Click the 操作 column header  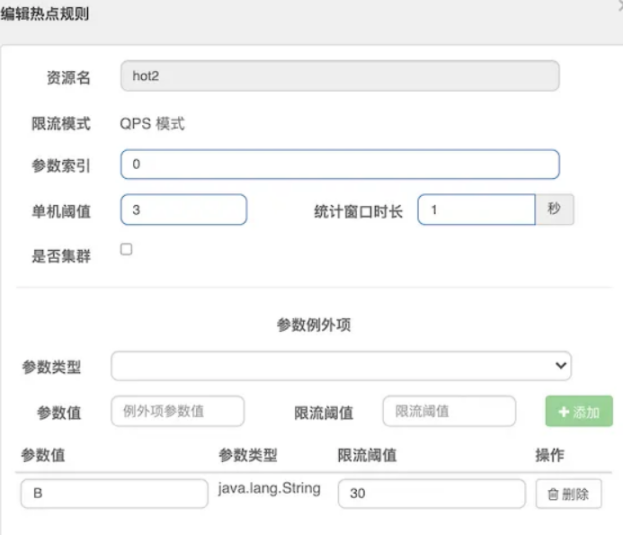tap(550, 455)
